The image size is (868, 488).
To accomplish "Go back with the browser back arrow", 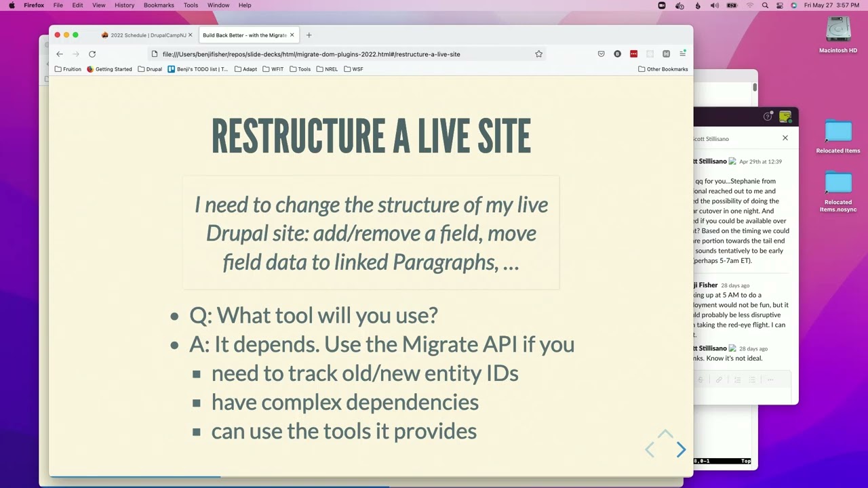I will coord(60,54).
